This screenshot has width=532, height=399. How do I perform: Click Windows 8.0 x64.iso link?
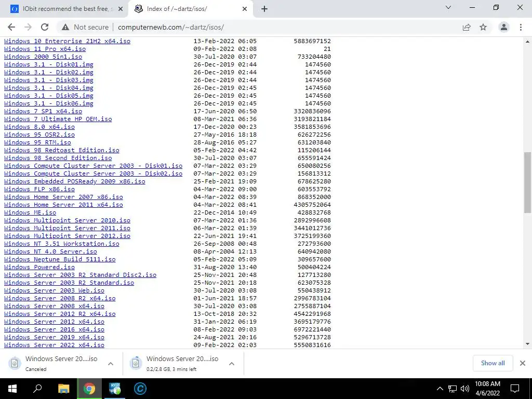[39, 127]
